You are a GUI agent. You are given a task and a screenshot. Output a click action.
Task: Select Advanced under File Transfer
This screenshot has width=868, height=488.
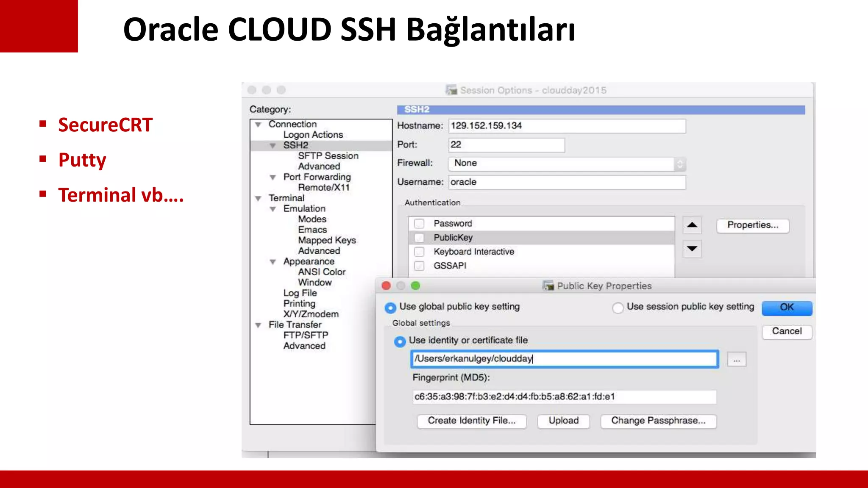click(x=304, y=346)
